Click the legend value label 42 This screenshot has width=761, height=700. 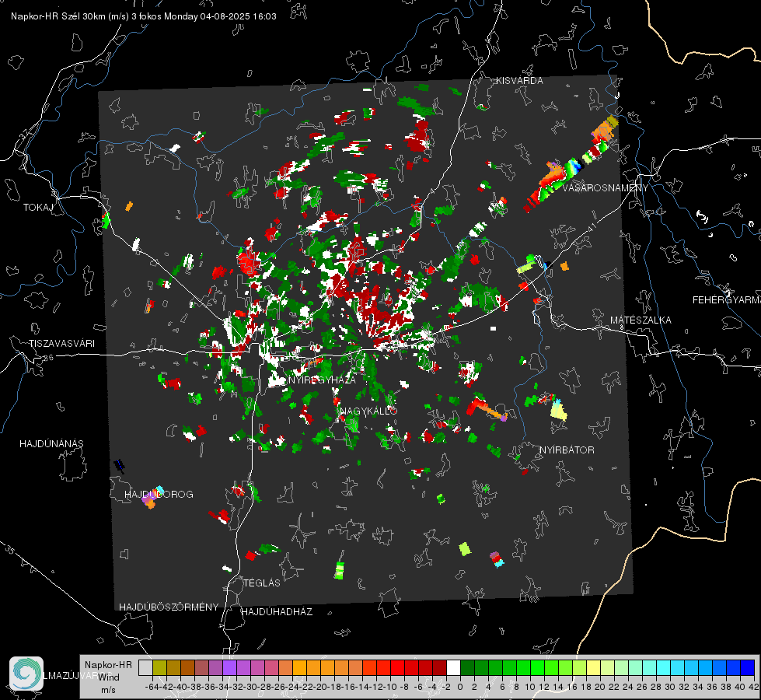(x=754, y=687)
